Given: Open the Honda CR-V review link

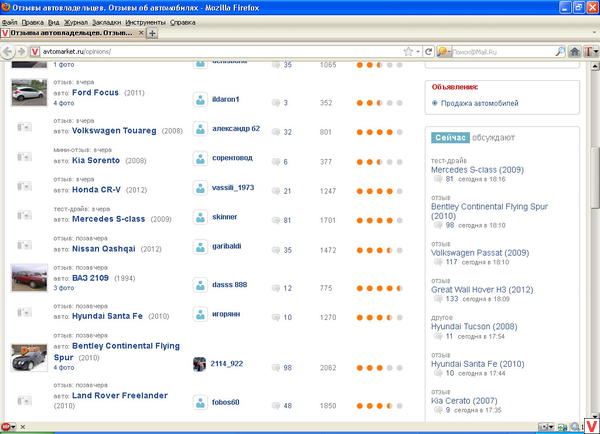Looking at the screenshot, I should 96,190.
